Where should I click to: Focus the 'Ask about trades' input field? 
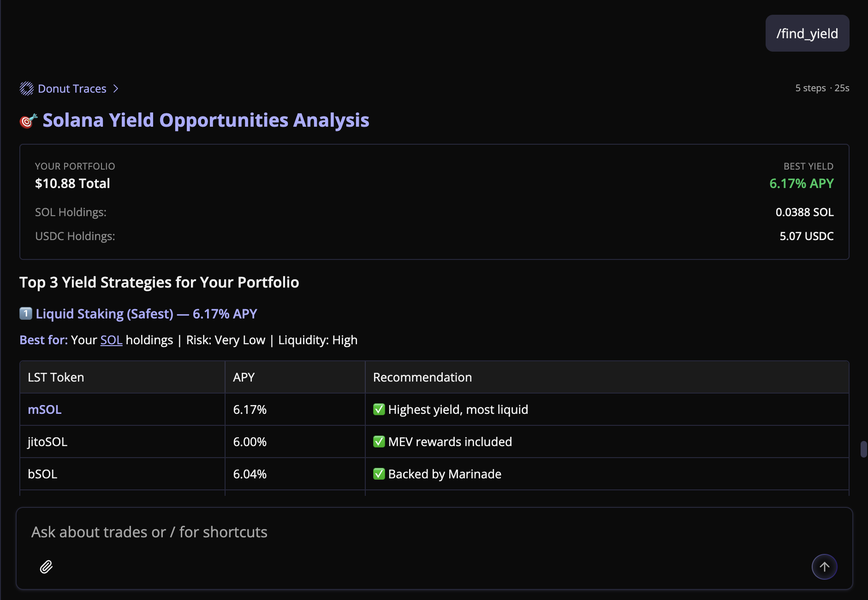415,532
